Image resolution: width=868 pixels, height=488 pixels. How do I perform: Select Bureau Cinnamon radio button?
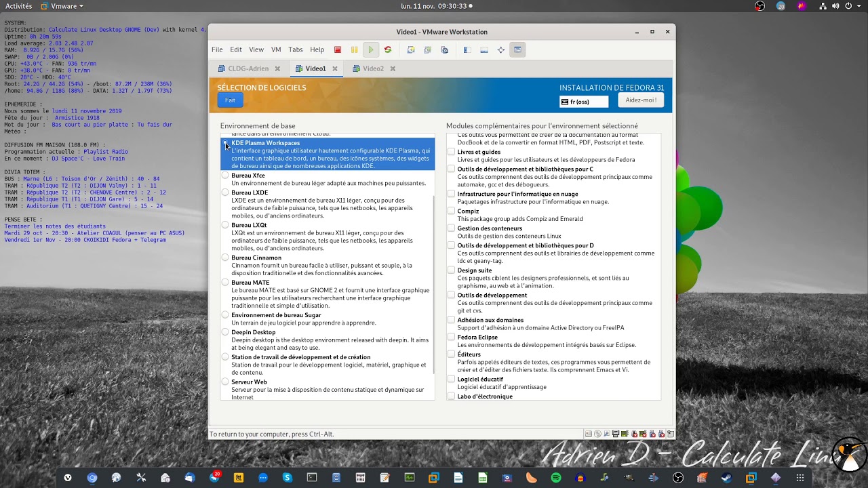coord(225,258)
